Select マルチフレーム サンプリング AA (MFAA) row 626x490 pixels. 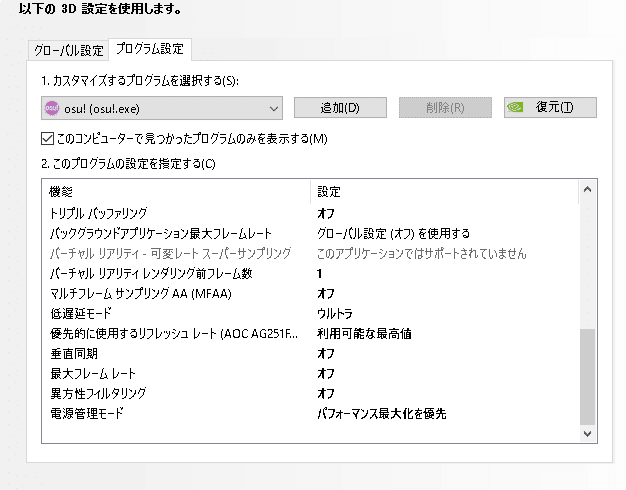click(311, 294)
